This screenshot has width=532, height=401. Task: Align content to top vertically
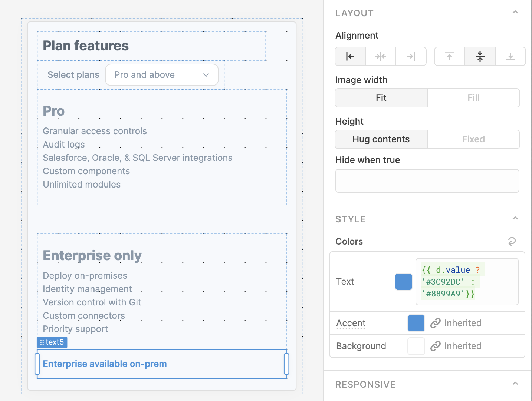click(450, 56)
